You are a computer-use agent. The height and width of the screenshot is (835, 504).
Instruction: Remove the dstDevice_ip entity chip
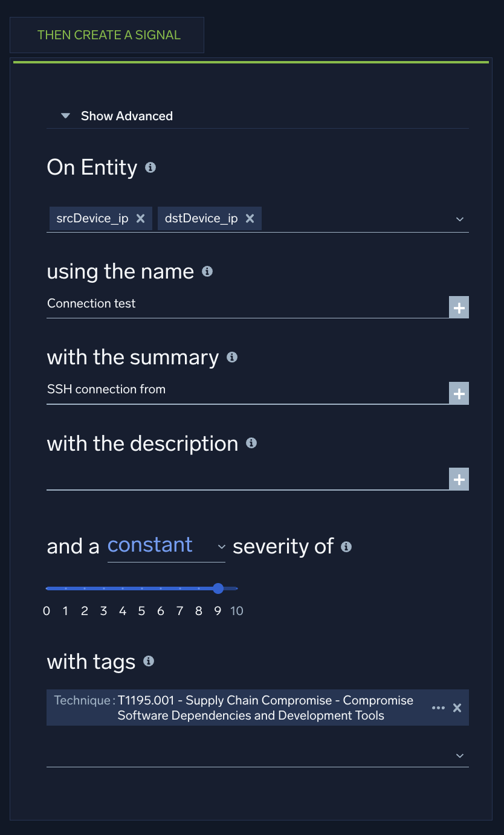(250, 218)
